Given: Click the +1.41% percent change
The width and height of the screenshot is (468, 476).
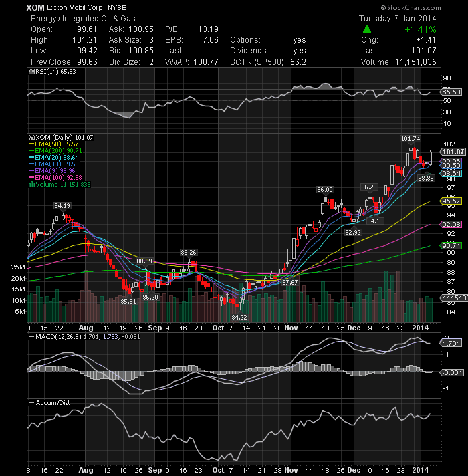Looking at the screenshot, I should coord(421,29).
